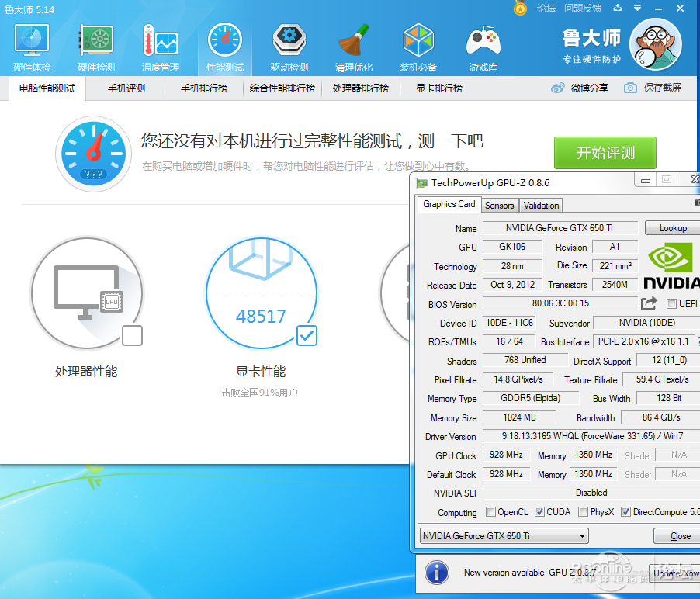Switch to 手机评测 tab
700x599 pixels.
click(x=126, y=88)
